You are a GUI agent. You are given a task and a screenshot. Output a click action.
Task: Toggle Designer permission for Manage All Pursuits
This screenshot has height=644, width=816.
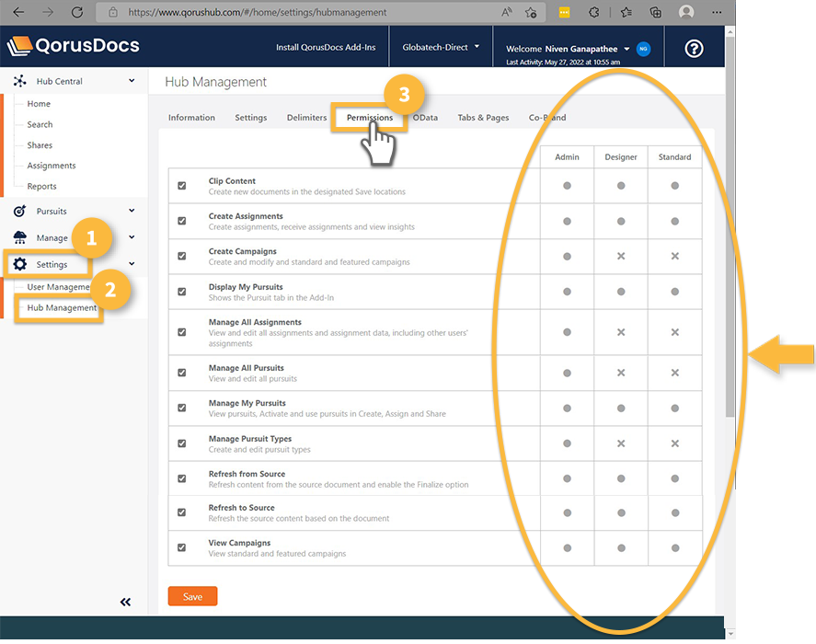[621, 373]
